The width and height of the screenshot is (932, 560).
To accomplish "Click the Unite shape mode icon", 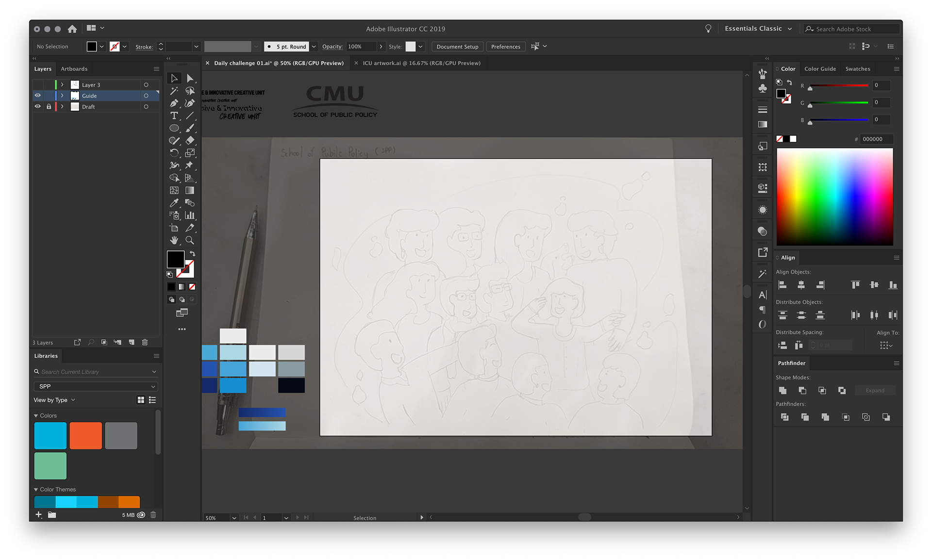I will point(782,391).
